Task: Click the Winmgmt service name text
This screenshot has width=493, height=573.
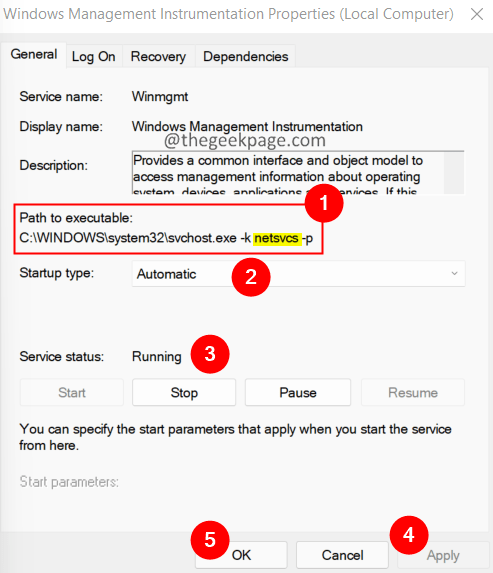Action: (160, 97)
